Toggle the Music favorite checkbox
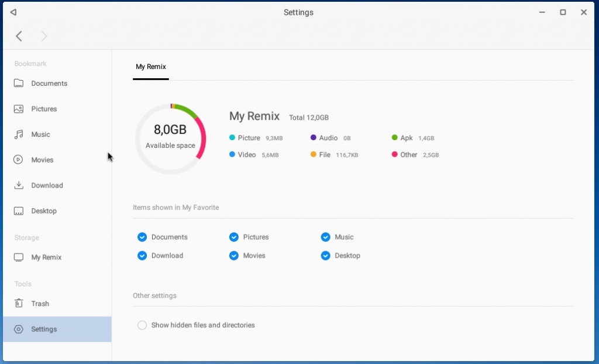Viewport: 599px width, 364px height. pyautogui.click(x=326, y=237)
